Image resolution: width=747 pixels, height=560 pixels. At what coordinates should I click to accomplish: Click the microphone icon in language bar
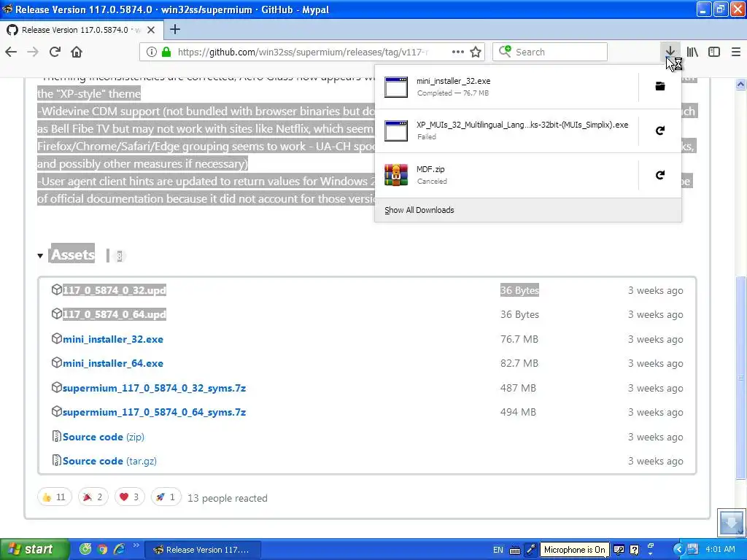[x=531, y=550]
